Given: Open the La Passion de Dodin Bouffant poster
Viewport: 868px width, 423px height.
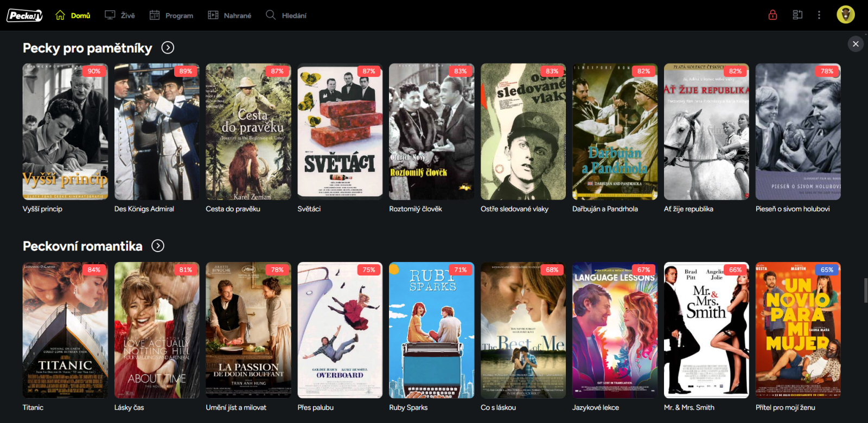Looking at the screenshot, I should pos(248,330).
